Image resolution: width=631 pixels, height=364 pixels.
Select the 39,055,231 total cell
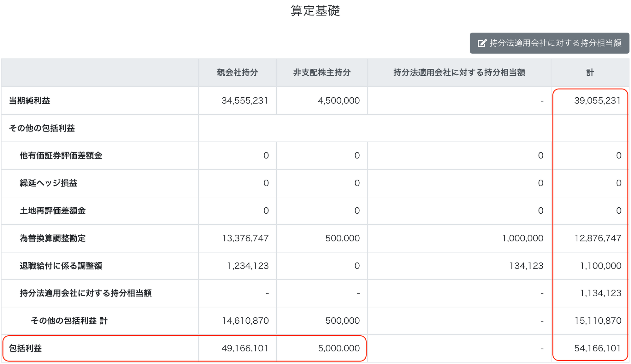pyautogui.click(x=597, y=101)
